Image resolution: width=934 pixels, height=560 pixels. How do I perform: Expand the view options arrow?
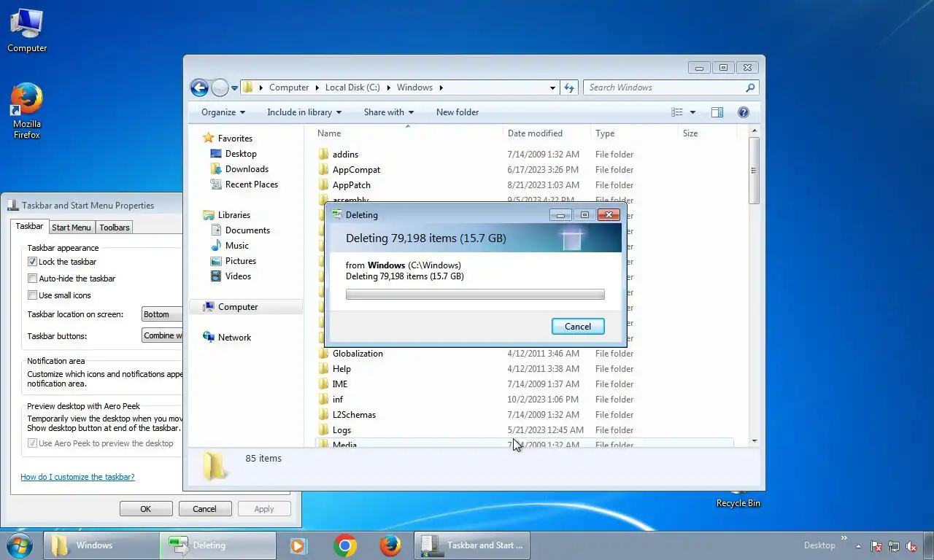(692, 112)
